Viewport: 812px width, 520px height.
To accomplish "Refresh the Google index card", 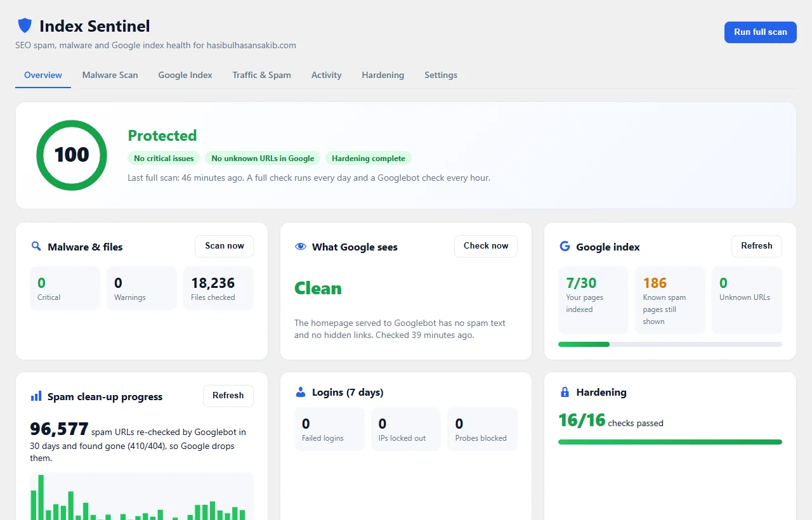I will click(x=757, y=246).
